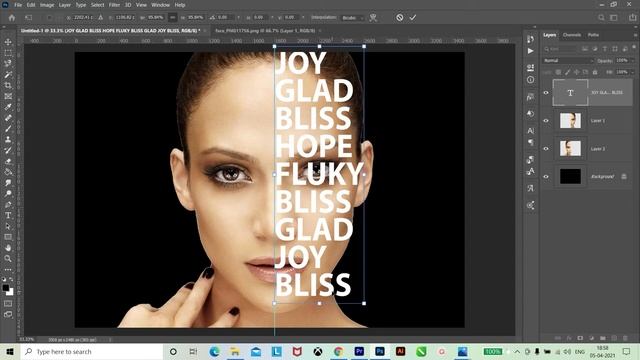Toggle maintain aspect ratio link
Screen dimensions: 640x360
pyautogui.click(x=173, y=18)
